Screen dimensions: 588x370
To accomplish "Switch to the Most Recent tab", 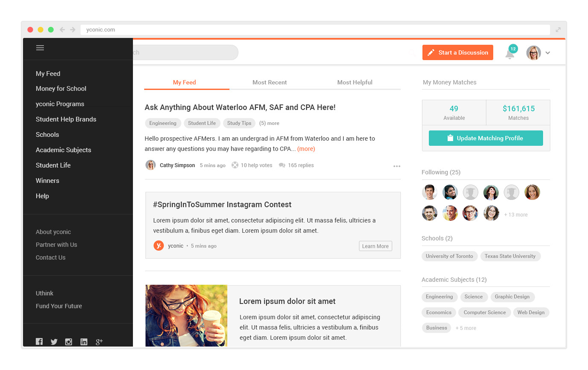I will pyautogui.click(x=270, y=82).
